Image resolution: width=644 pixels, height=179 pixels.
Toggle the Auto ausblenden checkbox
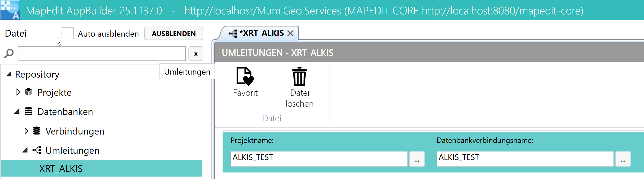(68, 33)
